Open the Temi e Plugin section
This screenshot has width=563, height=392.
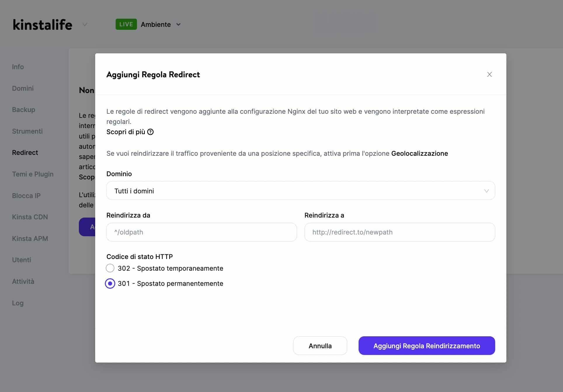33,174
